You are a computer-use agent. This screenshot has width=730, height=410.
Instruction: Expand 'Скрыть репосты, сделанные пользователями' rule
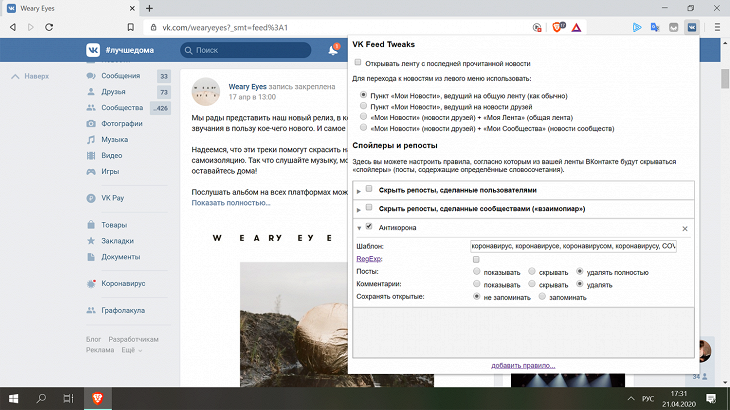(x=359, y=189)
